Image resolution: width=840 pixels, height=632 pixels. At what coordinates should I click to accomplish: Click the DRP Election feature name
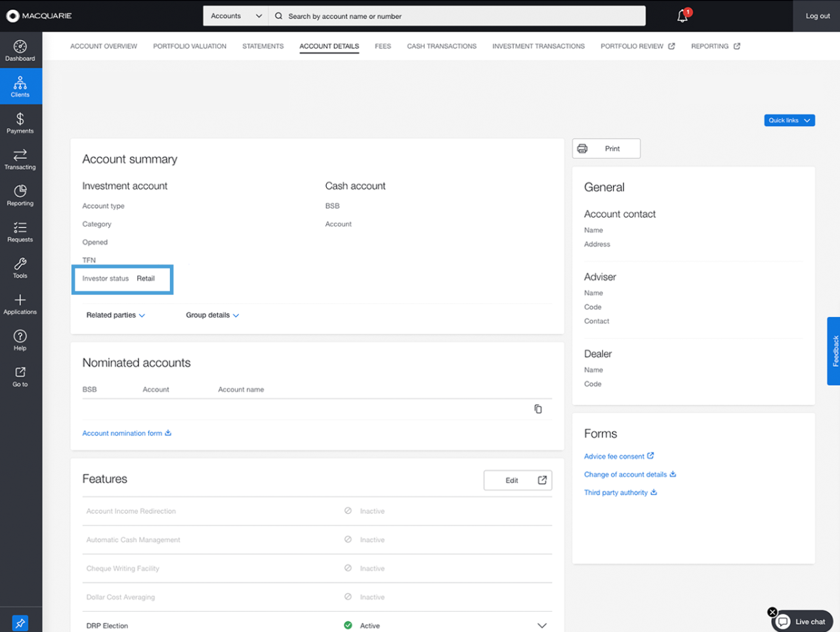(x=107, y=626)
